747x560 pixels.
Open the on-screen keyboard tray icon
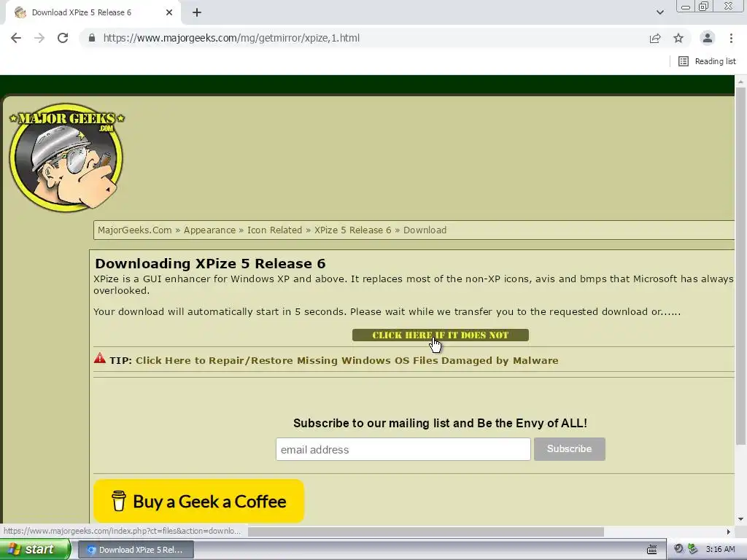tap(651, 550)
